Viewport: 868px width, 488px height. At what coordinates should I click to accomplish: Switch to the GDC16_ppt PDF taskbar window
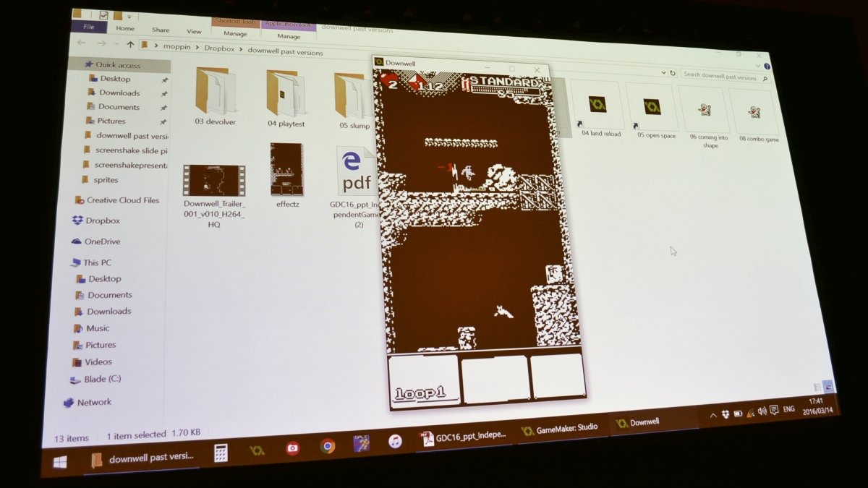click(x=465, y=437)
